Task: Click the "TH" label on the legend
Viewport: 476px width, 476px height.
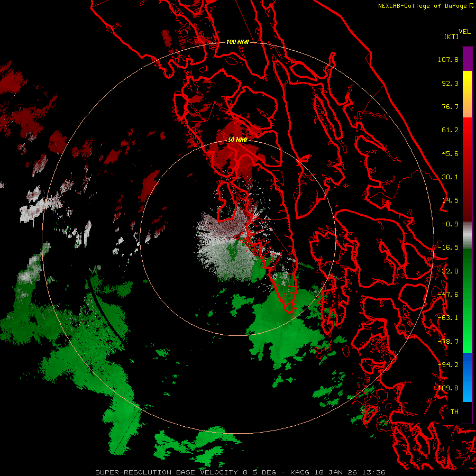Action: pos(454,412)
